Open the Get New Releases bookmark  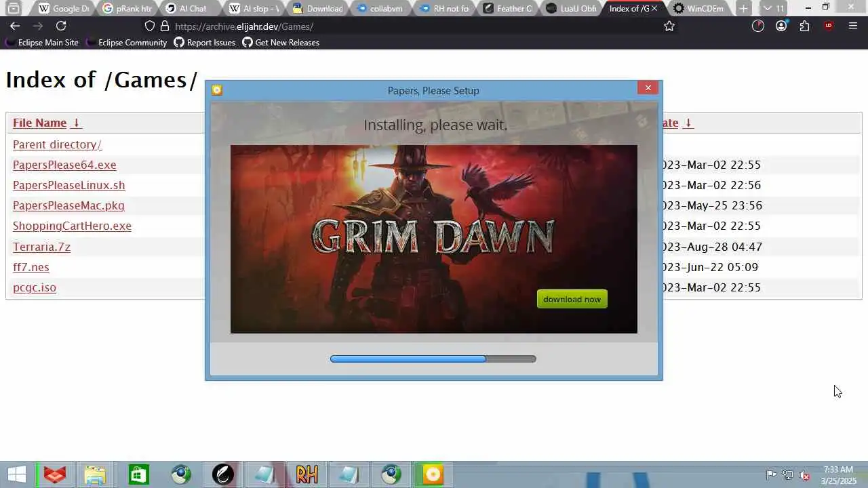click(x=280, y=42)
